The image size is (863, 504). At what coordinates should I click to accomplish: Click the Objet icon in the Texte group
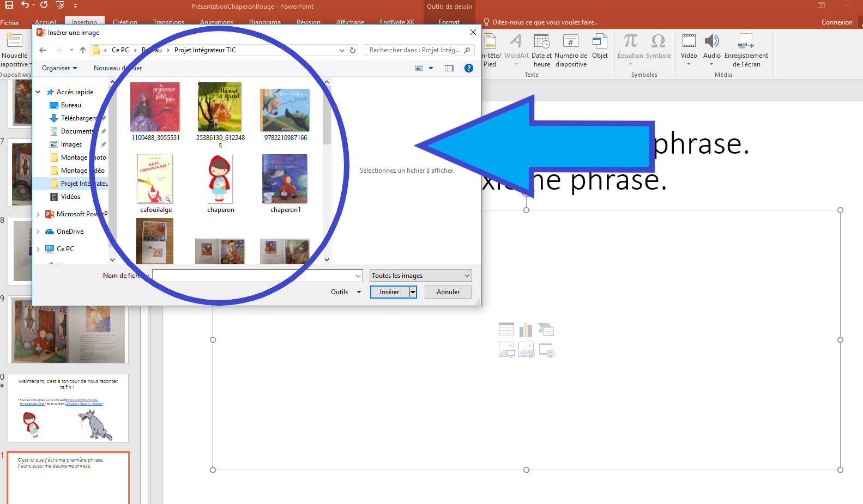click(600, 46)
